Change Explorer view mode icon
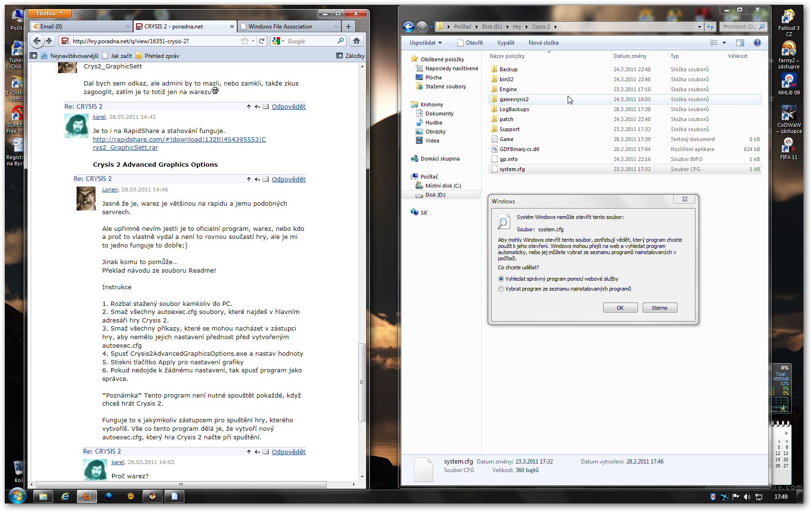 point(714,43)
